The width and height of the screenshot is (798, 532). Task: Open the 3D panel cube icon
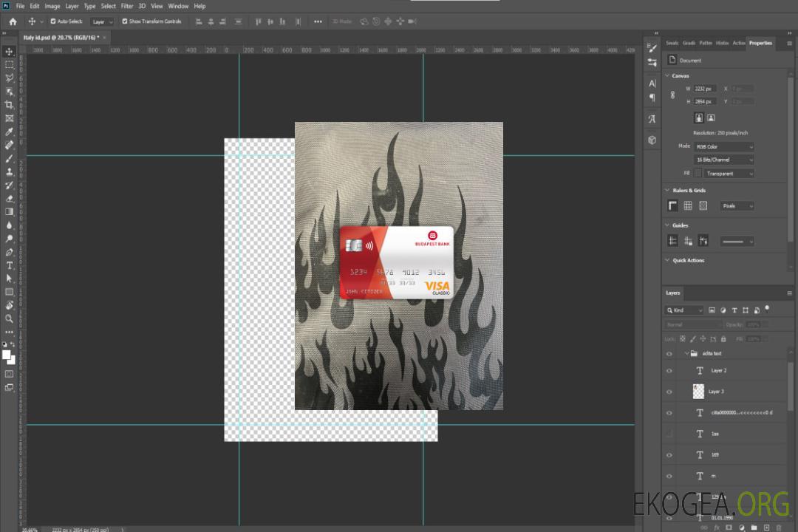[x=652, y=140]
